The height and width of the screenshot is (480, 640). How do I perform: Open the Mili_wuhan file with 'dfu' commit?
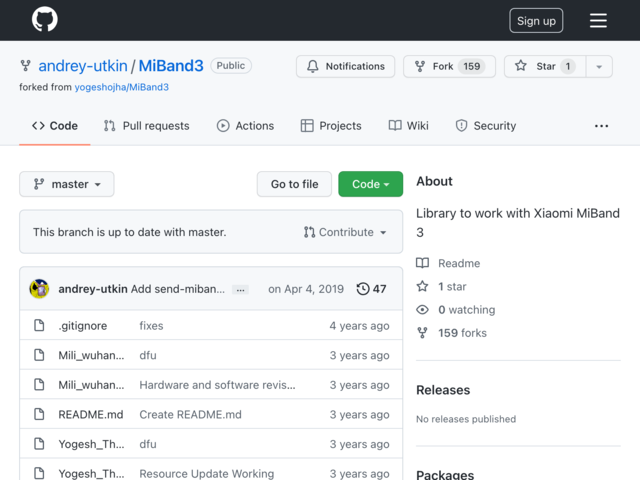[x=91, y=356]
